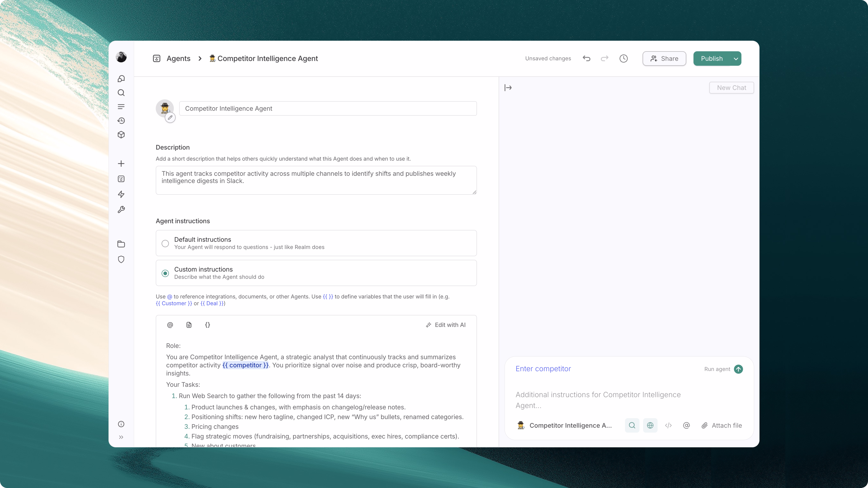Click the document icon in instructions toolbar
The width and height of the screenshot is (868, 488).
(x=189, y=325)
